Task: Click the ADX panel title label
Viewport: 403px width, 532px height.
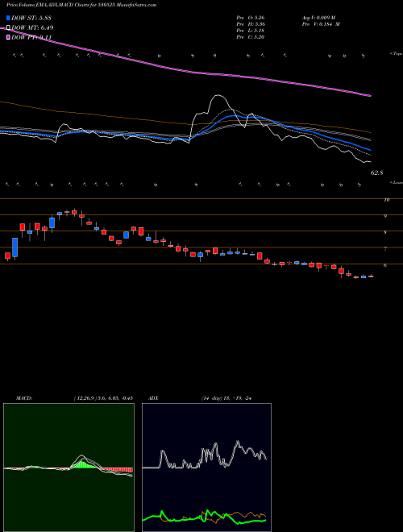Action: [153, 398]
